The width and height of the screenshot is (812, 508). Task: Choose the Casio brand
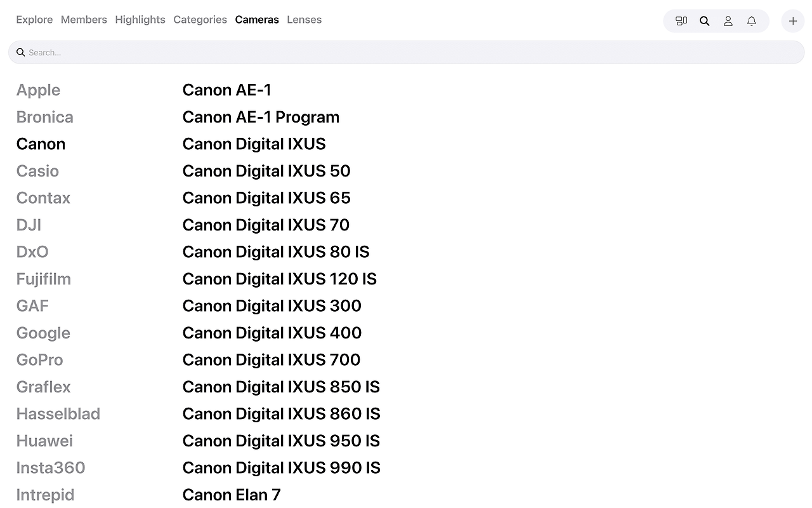[37, 171]
